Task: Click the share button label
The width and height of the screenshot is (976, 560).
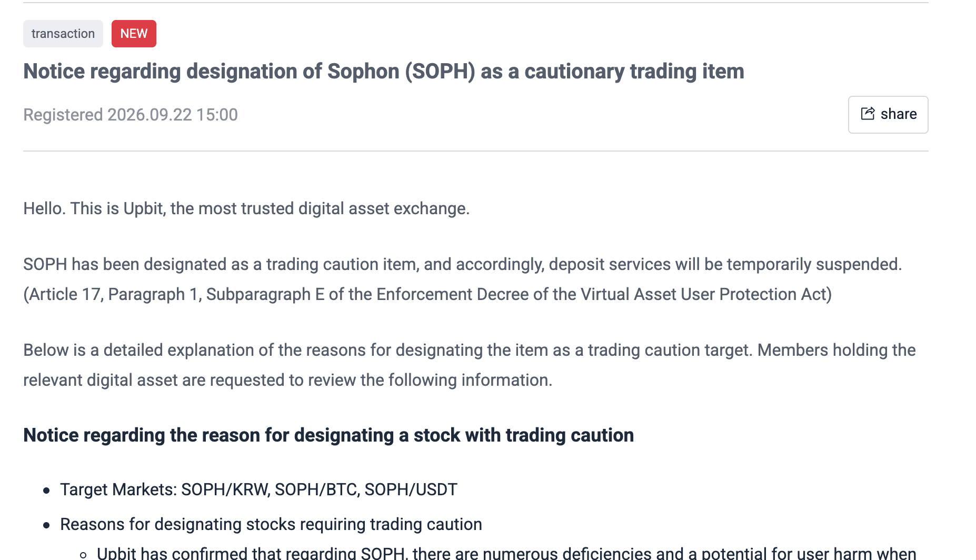Action: 899,114
